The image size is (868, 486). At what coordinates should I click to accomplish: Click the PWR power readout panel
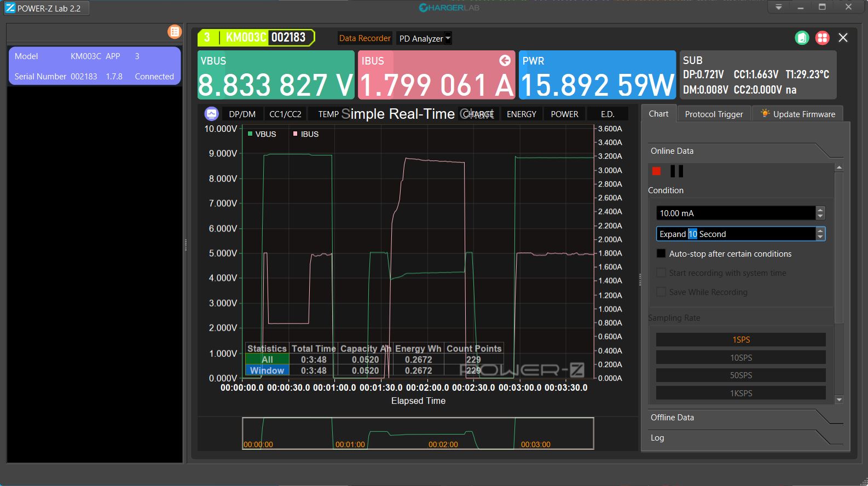point(597,75)
